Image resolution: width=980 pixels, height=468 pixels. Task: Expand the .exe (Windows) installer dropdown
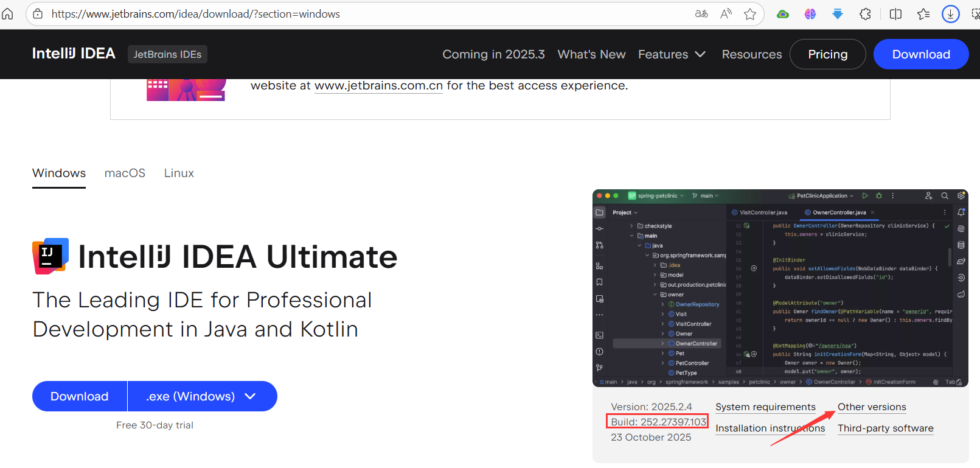pos(203,396)
